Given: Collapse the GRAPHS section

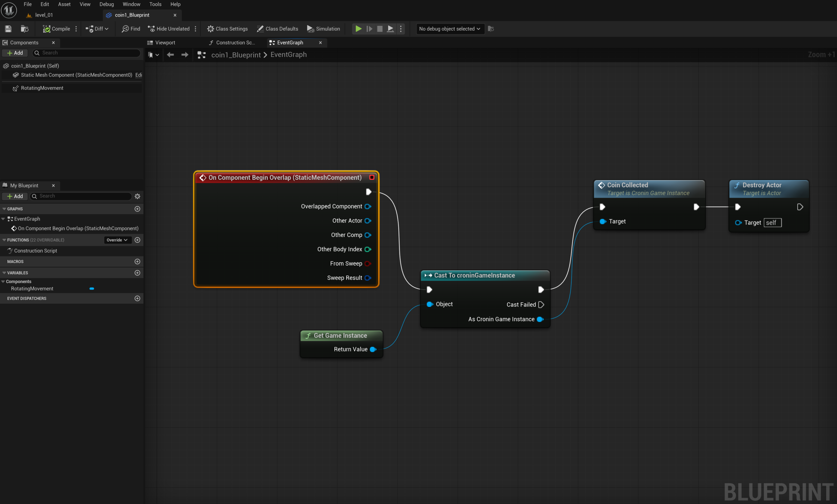Looking at the screenshot, I should click(4, 209).
